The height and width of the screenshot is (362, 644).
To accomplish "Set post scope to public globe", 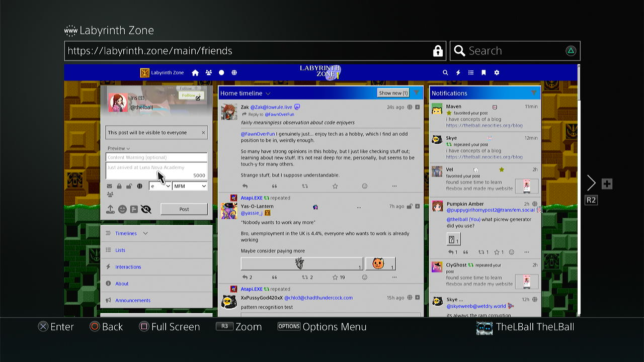I will point(139,187).
